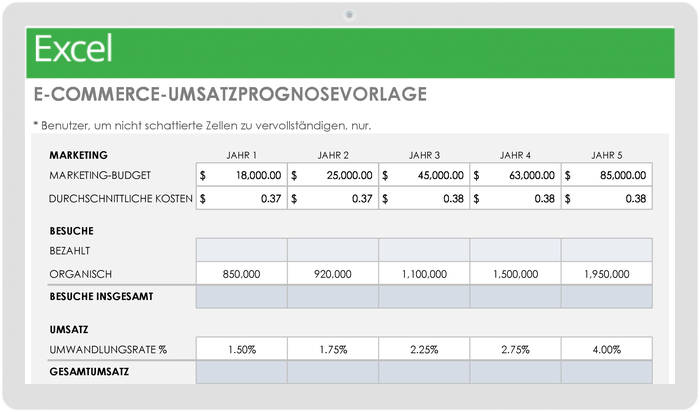
Task: Click the Benutzer instruction note text
Action: click(202, 125)
